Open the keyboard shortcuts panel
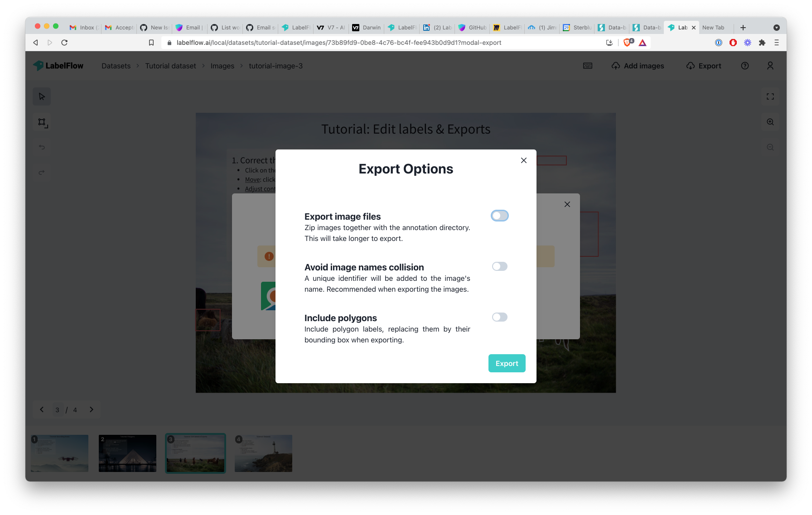Image resolution: width=812 pixels, height=515 pixels. 587,66
